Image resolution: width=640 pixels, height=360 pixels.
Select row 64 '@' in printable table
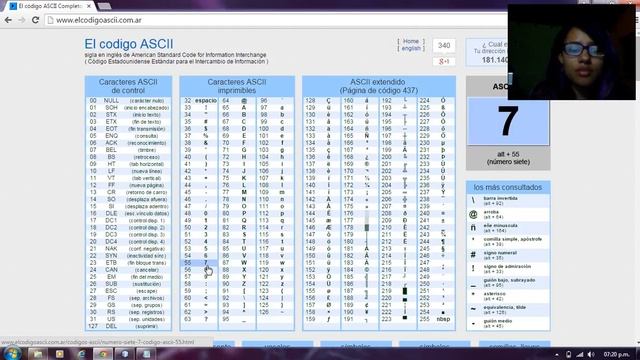click(x=237, y=100)
